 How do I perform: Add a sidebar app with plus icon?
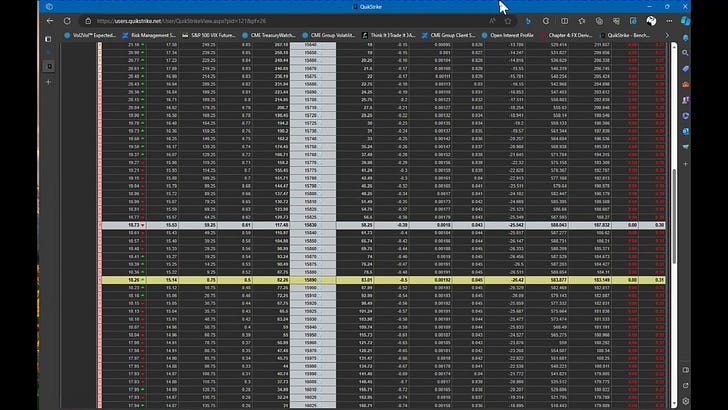(x=685, y=163)
